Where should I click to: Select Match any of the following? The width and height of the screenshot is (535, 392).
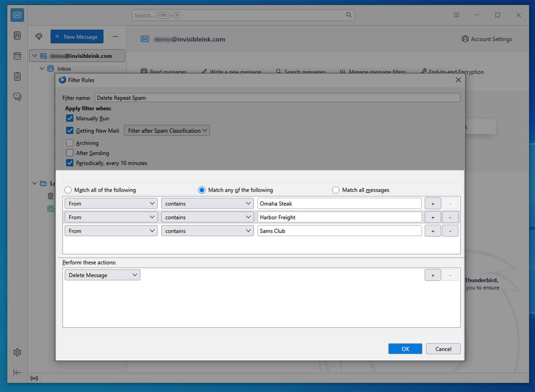[x=202, y=190]
